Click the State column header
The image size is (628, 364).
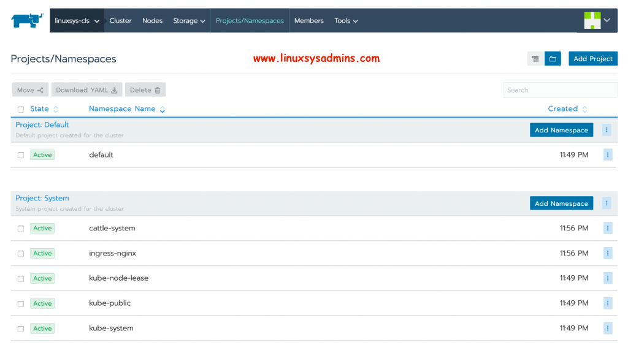click(x=39, y=109)
